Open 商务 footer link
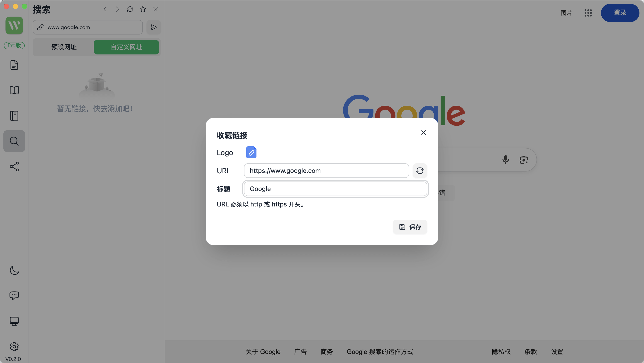 click(327, 352)
